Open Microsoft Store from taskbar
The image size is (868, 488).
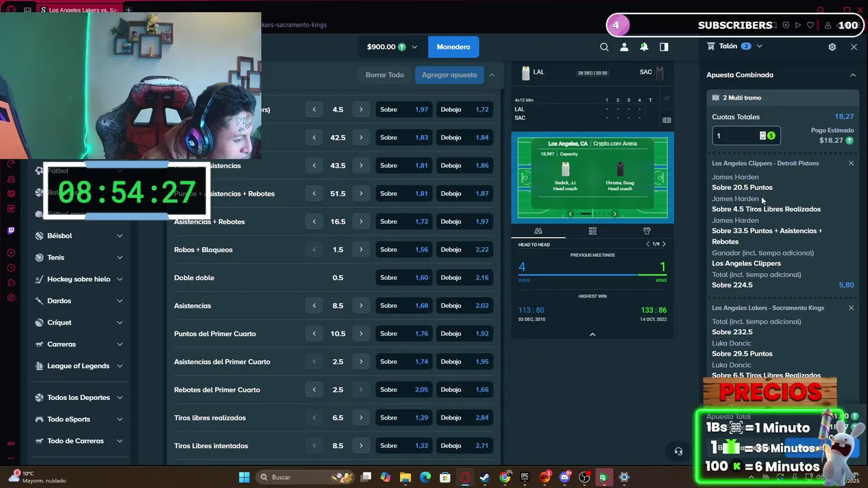445,477
